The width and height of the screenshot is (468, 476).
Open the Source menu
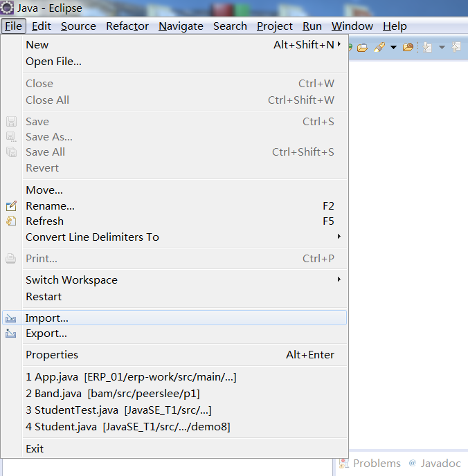(78, 26)
